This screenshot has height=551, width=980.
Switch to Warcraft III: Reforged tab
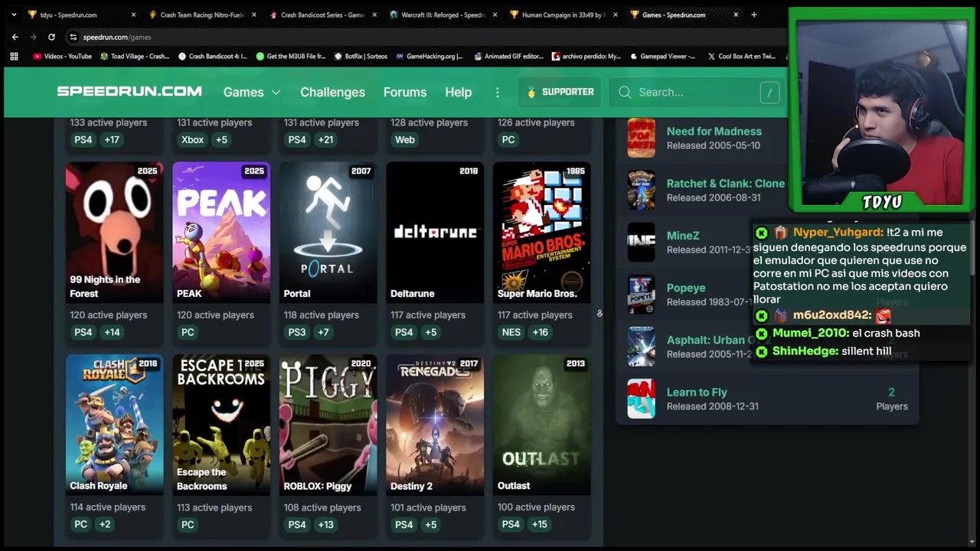[443, 15]
